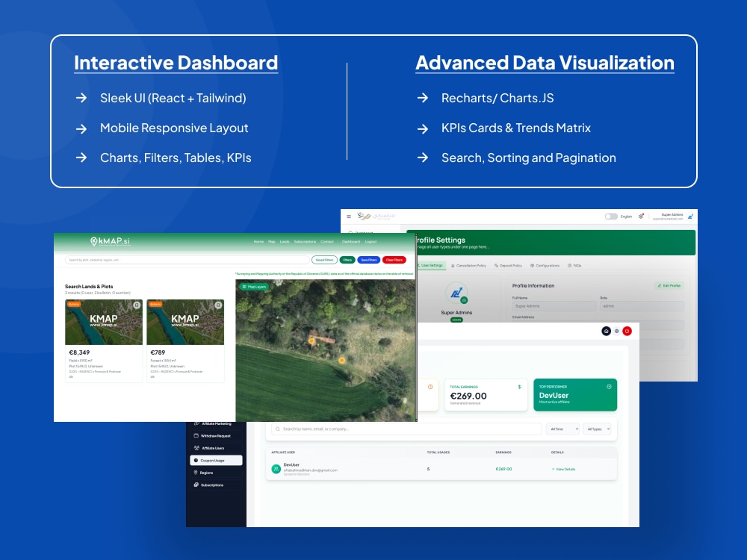The image size is (747, 560).
Task: Click the Saved Filters button
Action: (x=324, y=260)
